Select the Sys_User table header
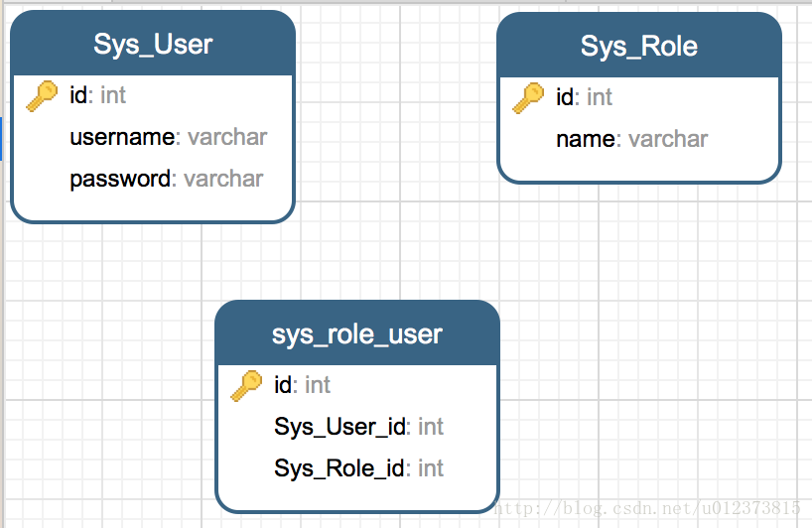The width and height of the screenshot is (812, 528). coord(153,44)
